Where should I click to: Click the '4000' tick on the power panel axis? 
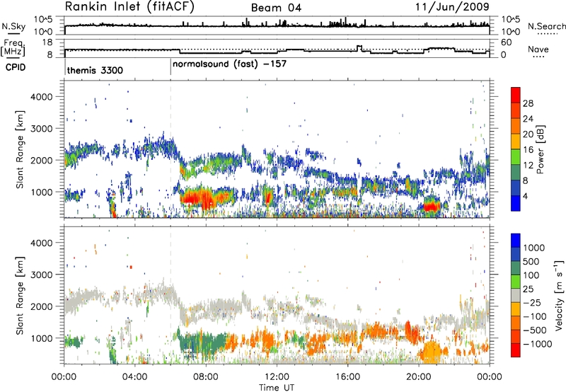[41, 97]
